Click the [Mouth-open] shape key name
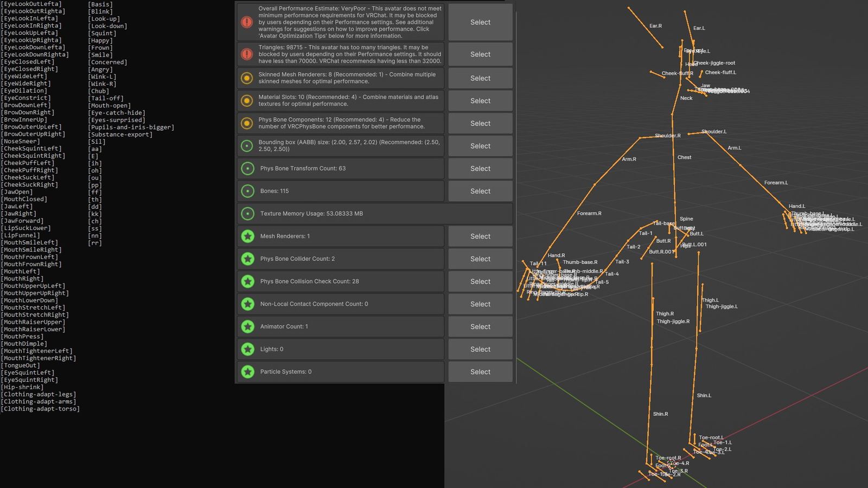This screenshot has width=868, height=488. click(x=110, y=106)
